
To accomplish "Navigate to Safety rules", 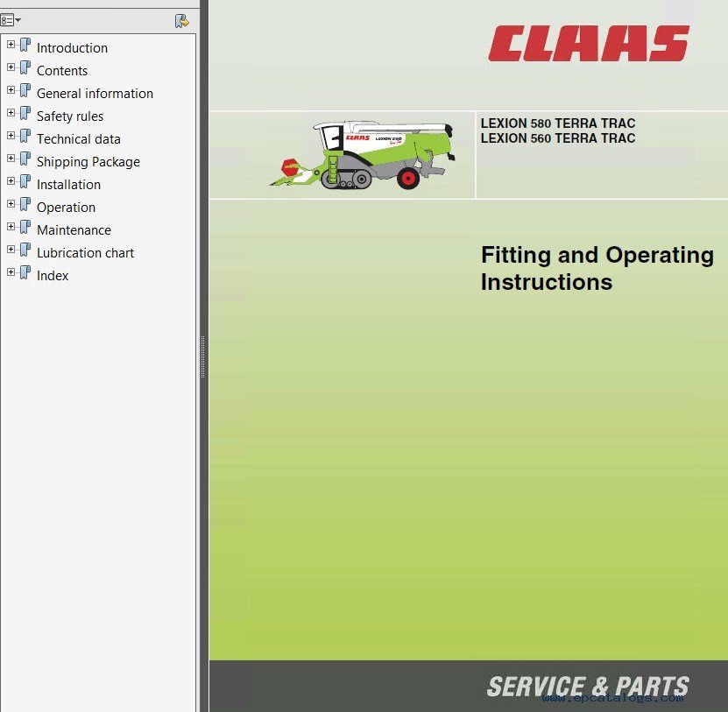I will tap(70, 116).
